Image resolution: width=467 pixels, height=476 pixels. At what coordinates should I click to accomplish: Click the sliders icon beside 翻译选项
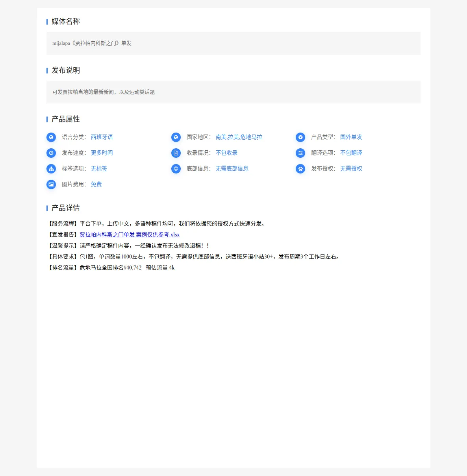pos(300,153)
